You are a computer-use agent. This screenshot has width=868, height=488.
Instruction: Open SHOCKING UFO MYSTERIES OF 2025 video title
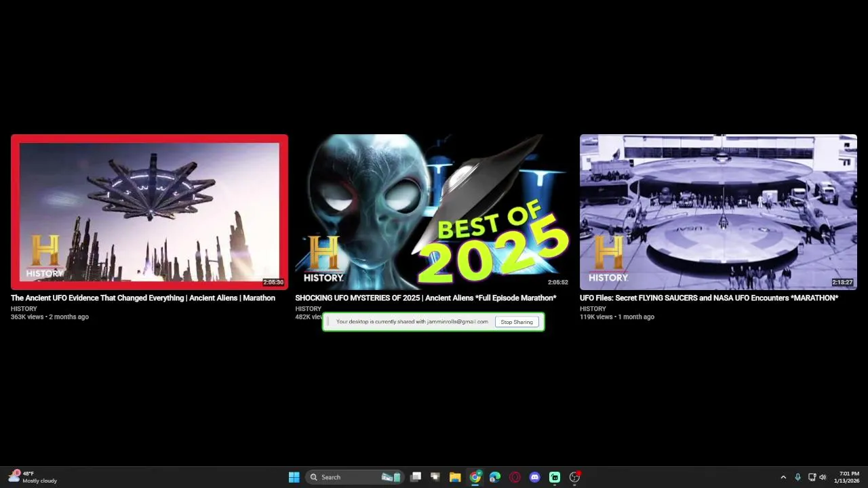[426, 298]
